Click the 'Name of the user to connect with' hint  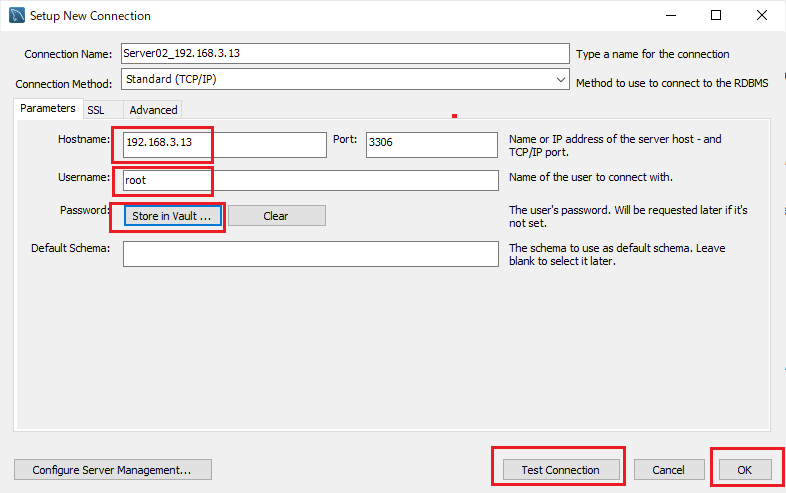[591, 177]
